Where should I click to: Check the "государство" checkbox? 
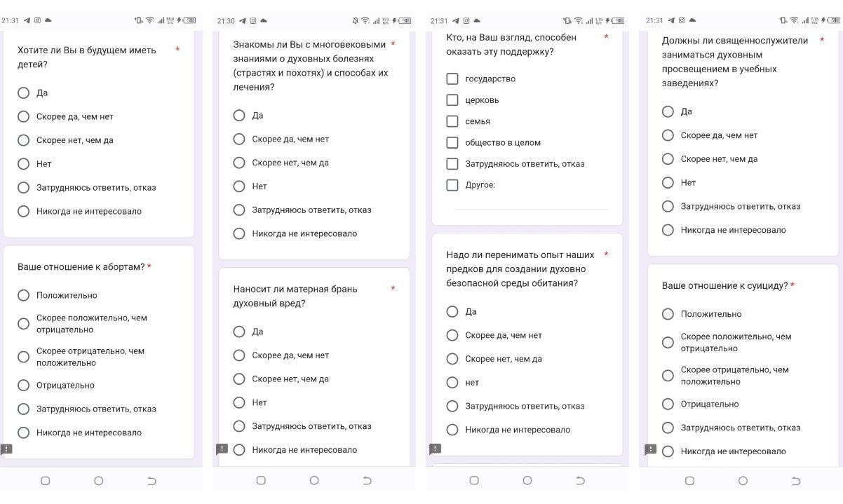[x=452, y=79]
